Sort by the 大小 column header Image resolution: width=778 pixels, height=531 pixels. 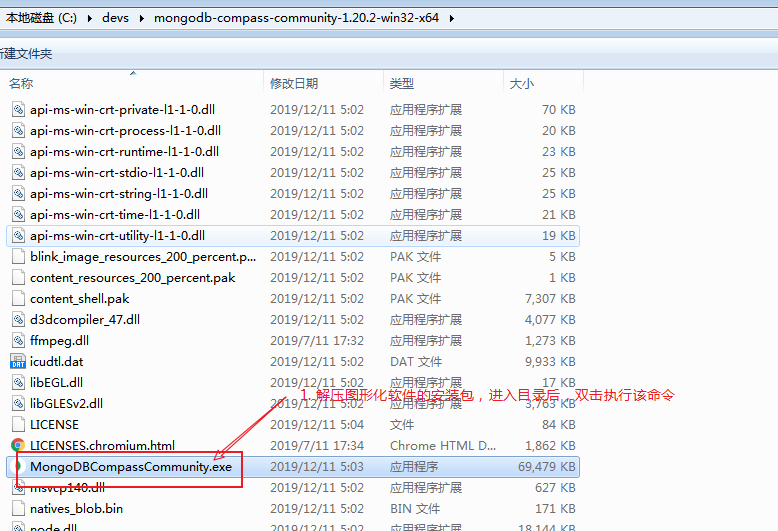pyautogui.click(x=543, y=83)
